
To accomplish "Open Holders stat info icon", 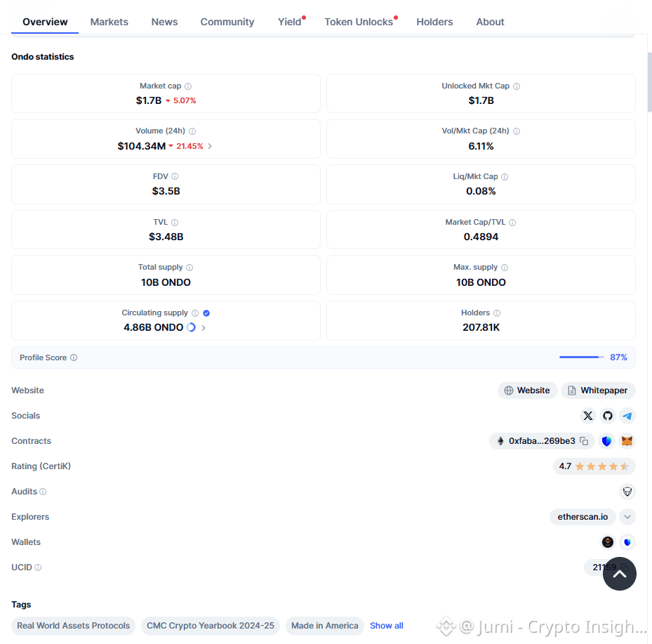I will click(496, 313).
